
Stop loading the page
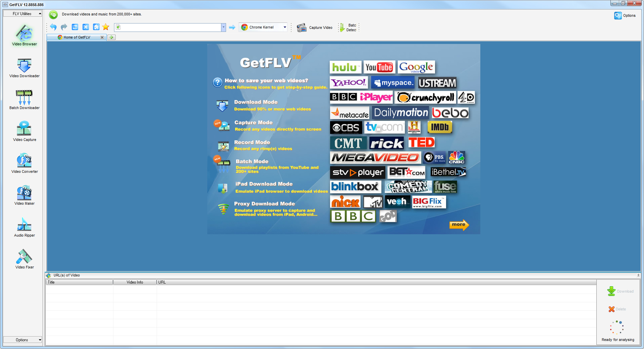(86, 27)
